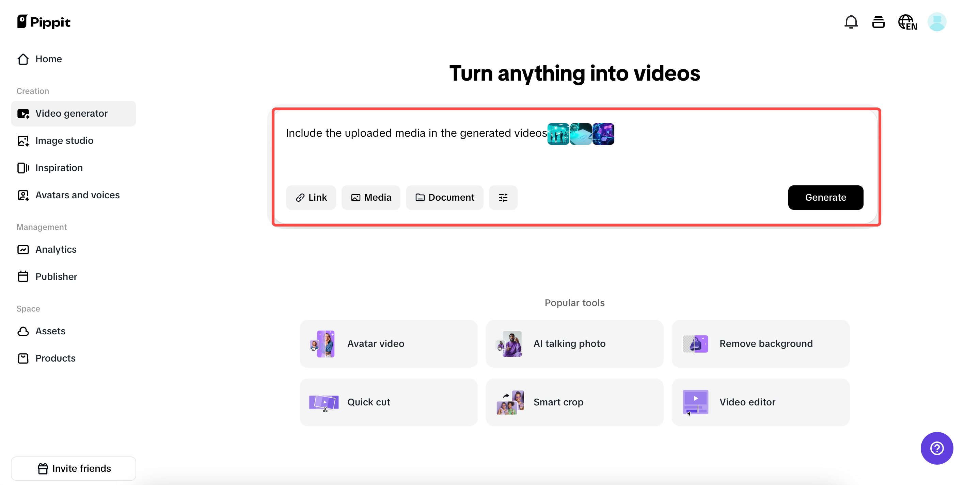Viewport: 980px width, 485px height.
Task: Open the generation settings sliders
Action: (503, 197)
